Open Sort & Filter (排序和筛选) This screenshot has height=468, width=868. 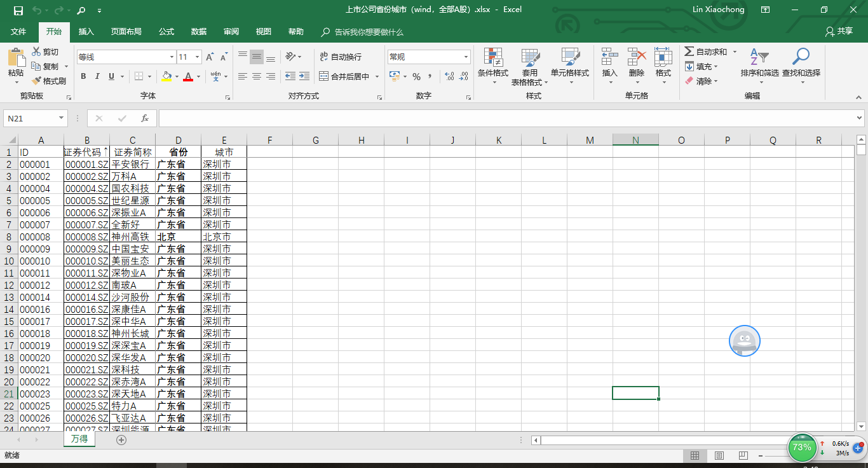tap(759, 66)
